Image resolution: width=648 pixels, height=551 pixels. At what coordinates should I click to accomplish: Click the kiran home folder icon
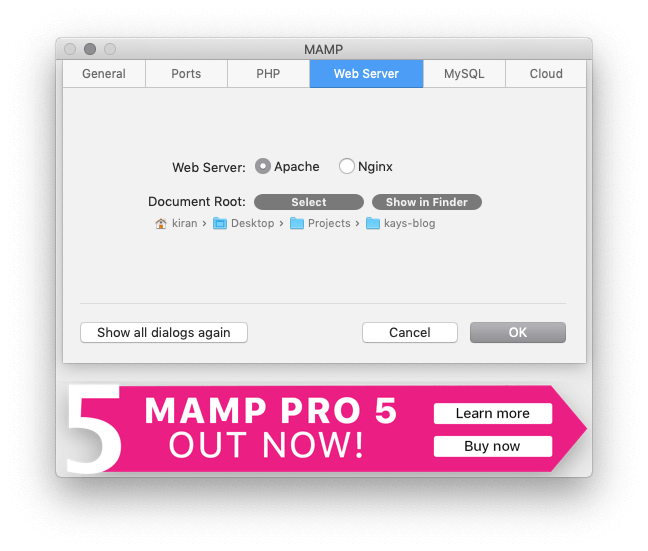pos(161,224)
